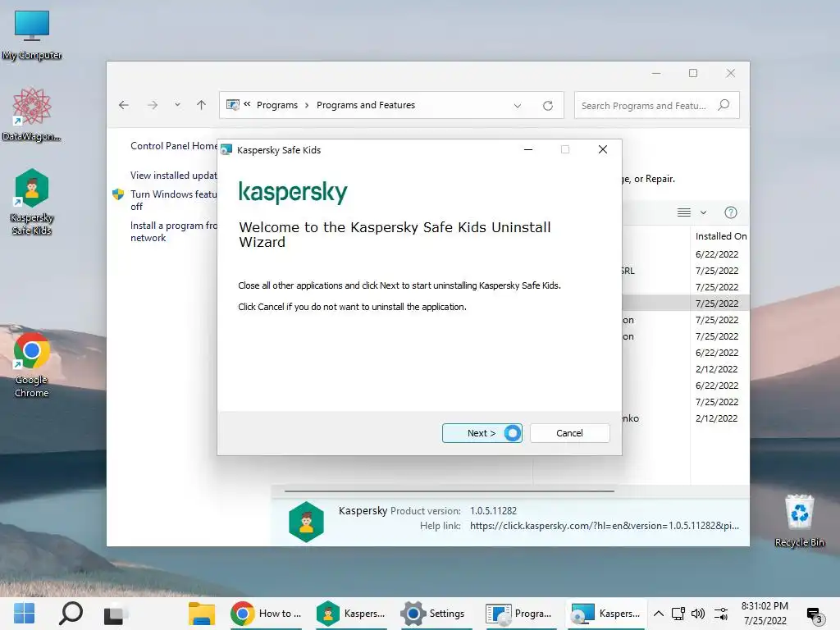The image size is (840, 630).
Task: Open Programs and Features help icon
Action: click(731, 212)
